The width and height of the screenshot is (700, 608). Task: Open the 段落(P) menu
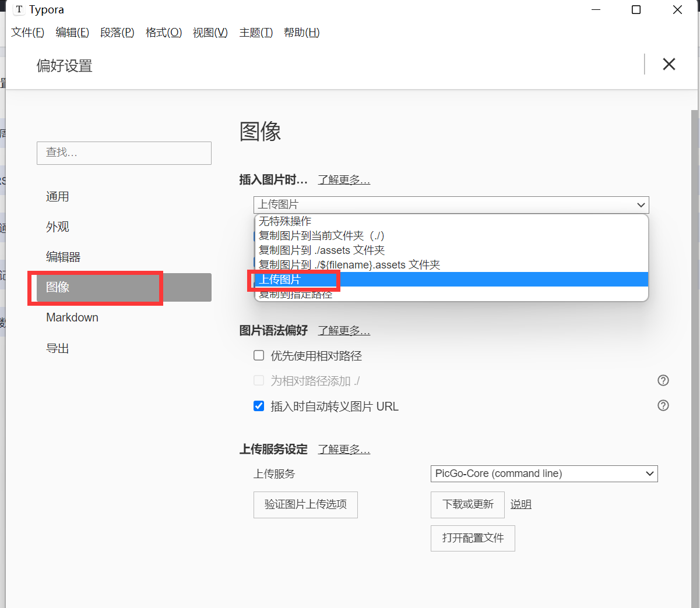[117, 33]
